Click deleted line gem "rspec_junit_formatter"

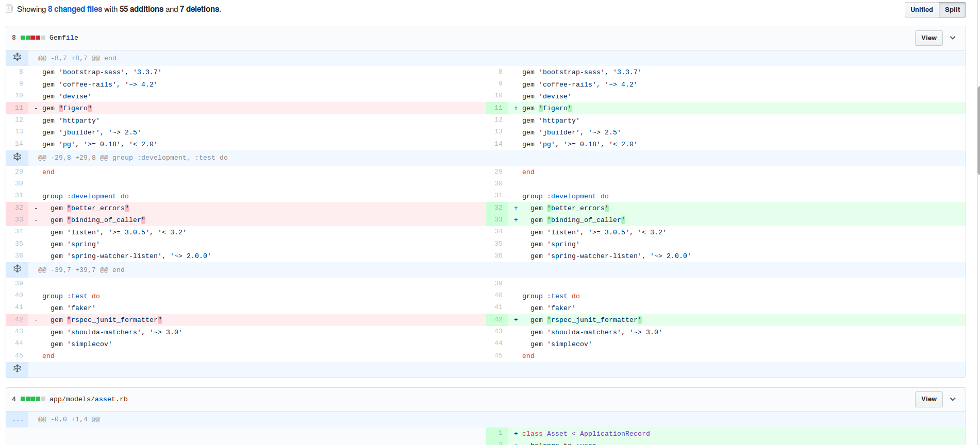point(257,320)
